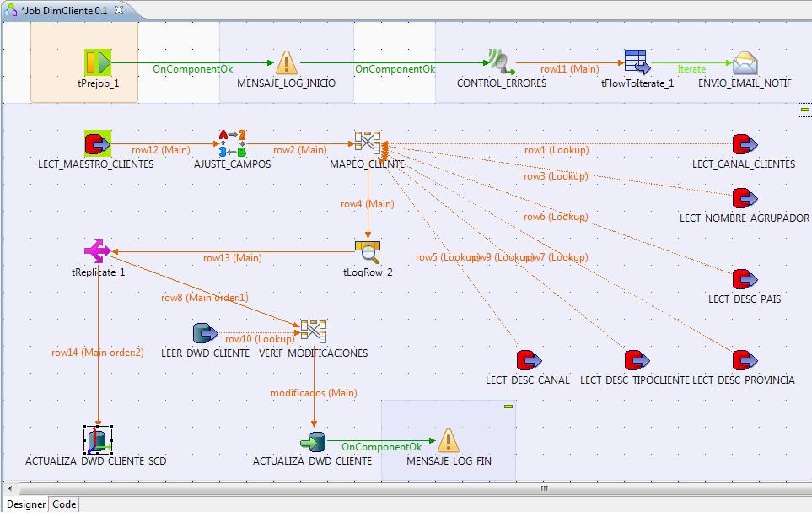Image resolution: width=812 pixels, height=517 pixels.
Task: Switch to the Code tab
Action: point(64,504)
